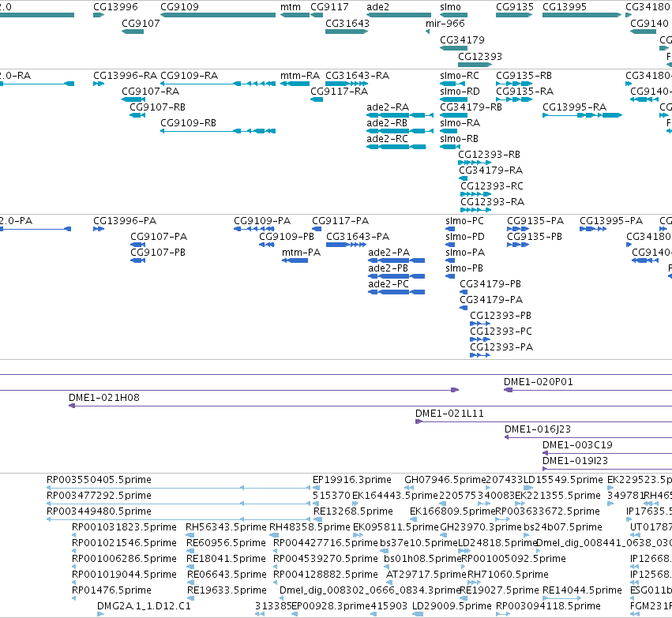The width and height of the screenshot is (672, 618).
Task: Click the CG31643 gene label
Action: point(347,23)
